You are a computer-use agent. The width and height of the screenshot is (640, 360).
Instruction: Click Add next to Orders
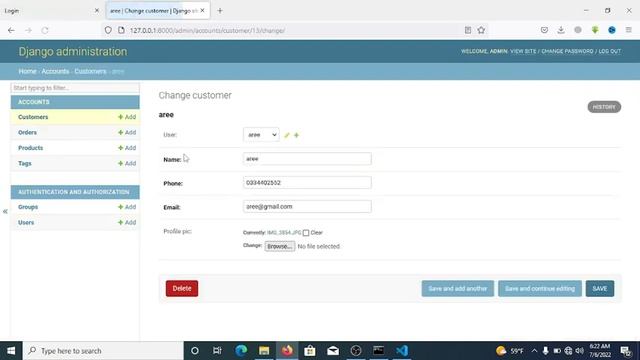click(x=127, y=133)
